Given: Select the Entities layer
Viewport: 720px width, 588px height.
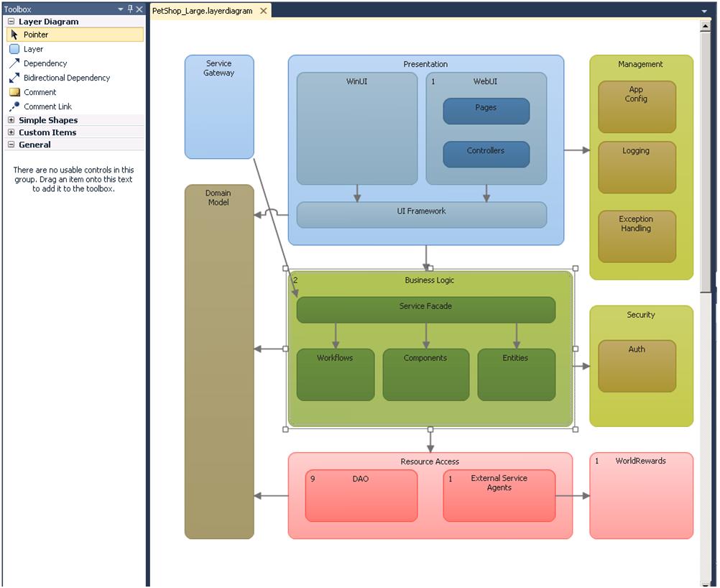Looking at the screenshot, I should [x=516, y=375].
